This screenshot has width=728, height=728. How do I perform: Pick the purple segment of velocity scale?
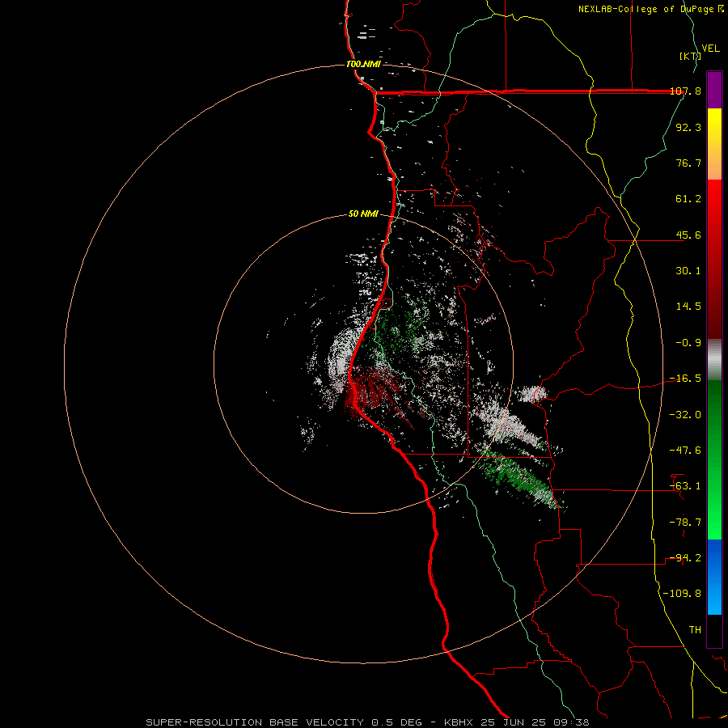point(714,90)
